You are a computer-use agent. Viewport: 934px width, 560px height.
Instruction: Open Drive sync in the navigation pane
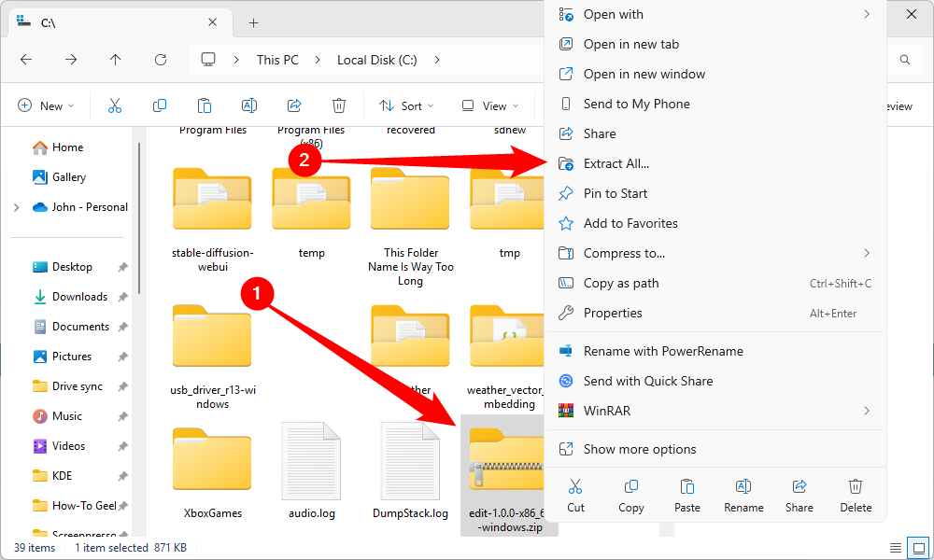pyautogui.click(x=67, y=386)
